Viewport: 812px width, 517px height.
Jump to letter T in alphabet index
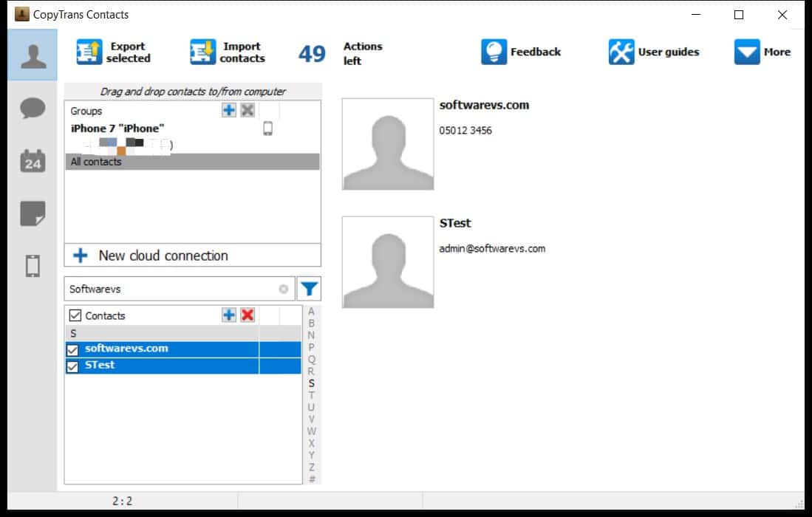pos(311,395)
